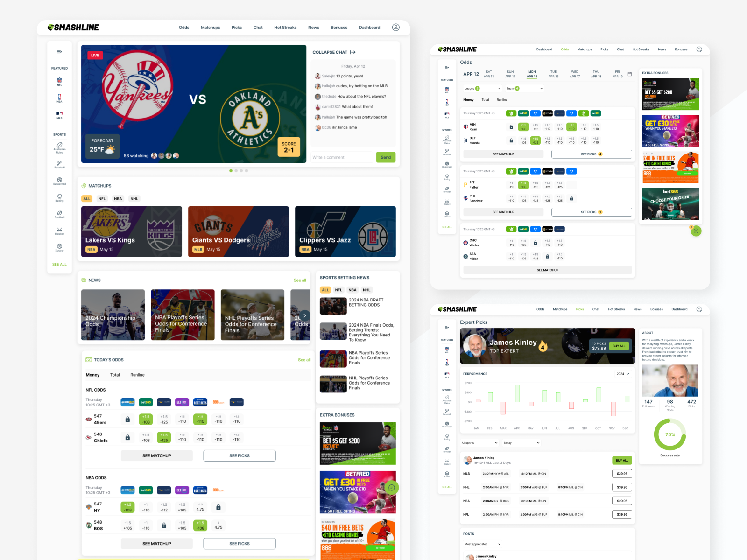Open floating chat bubble over extra bonuses

pyautogui.click(x=392, y=488)
